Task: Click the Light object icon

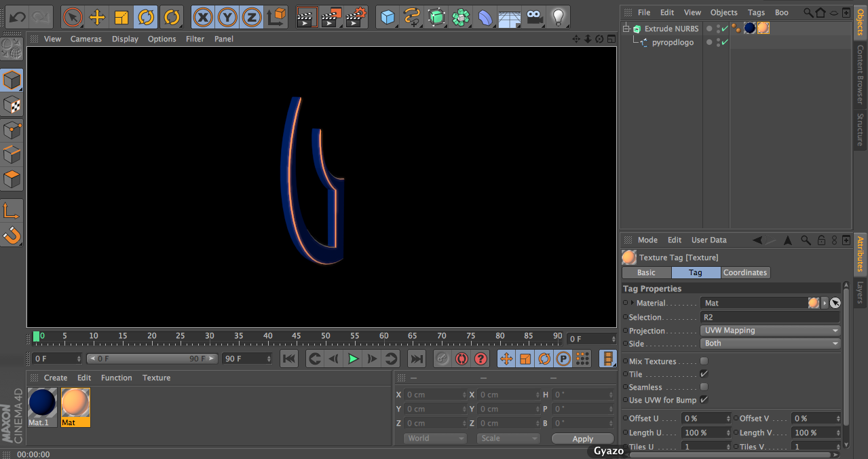Action: 558,17
